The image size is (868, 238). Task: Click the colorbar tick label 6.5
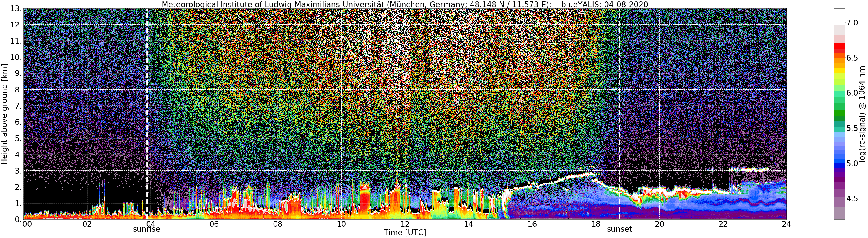click(x=852, y=58)
